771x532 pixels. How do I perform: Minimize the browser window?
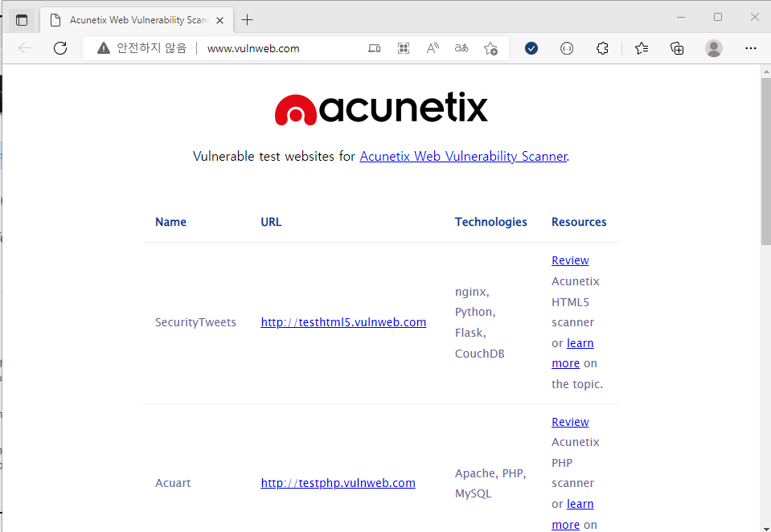coord(681,17)
